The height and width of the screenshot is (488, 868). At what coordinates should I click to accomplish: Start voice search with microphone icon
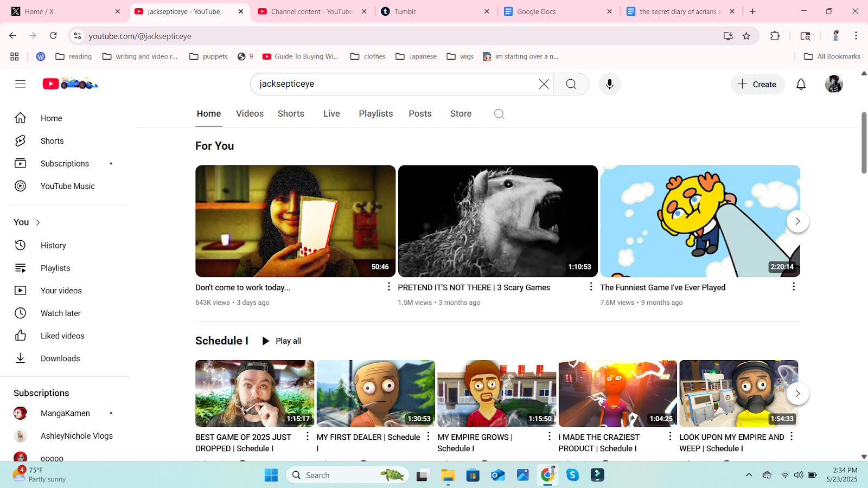coord(610,84)
